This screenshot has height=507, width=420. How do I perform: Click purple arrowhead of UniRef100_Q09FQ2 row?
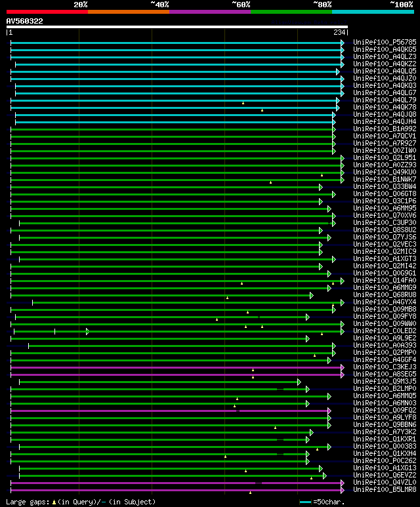329,411
